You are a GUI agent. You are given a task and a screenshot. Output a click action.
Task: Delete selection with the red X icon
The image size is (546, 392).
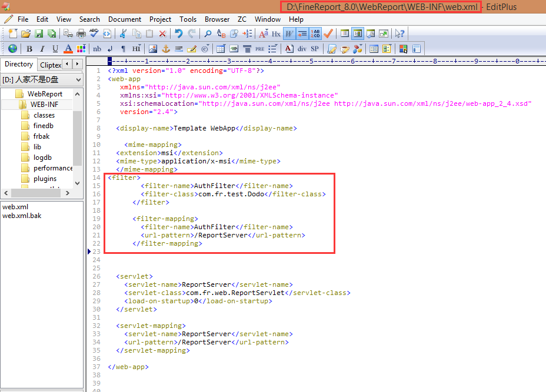pos(162,33)
